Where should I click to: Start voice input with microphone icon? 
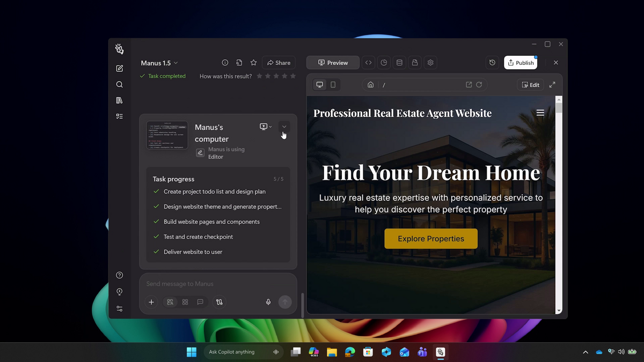point(268,302)
